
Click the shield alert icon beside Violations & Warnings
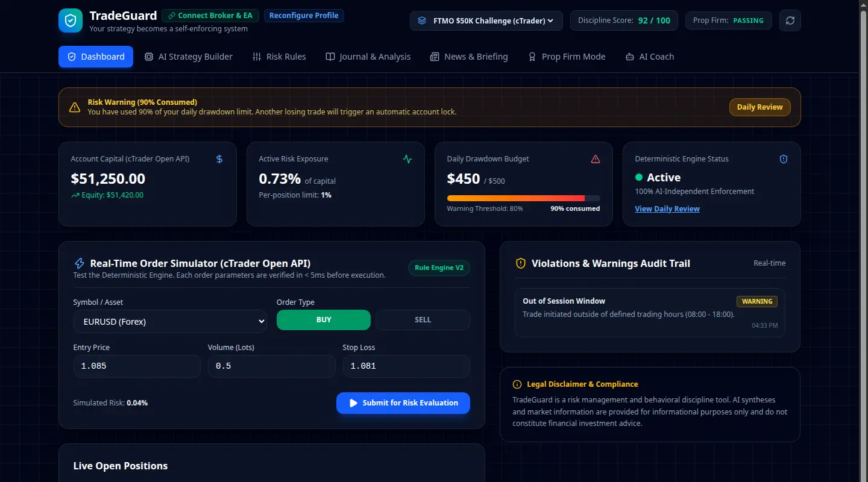[521, 263]
